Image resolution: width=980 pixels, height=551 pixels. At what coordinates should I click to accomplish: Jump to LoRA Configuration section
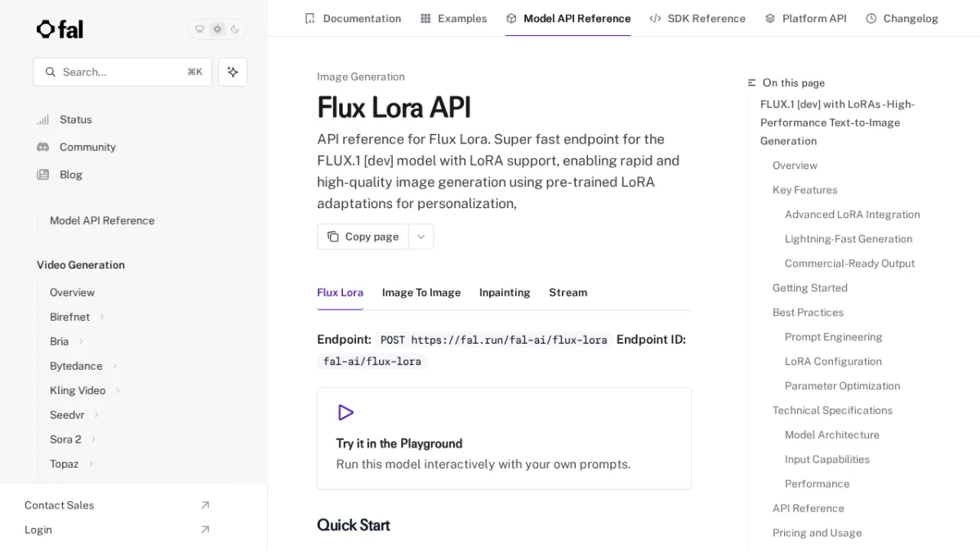(x=833, y=361)
